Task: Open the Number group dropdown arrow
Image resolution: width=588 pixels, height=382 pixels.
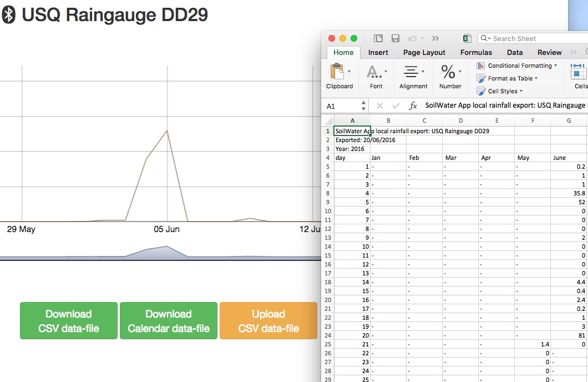Action: (460, 71)
